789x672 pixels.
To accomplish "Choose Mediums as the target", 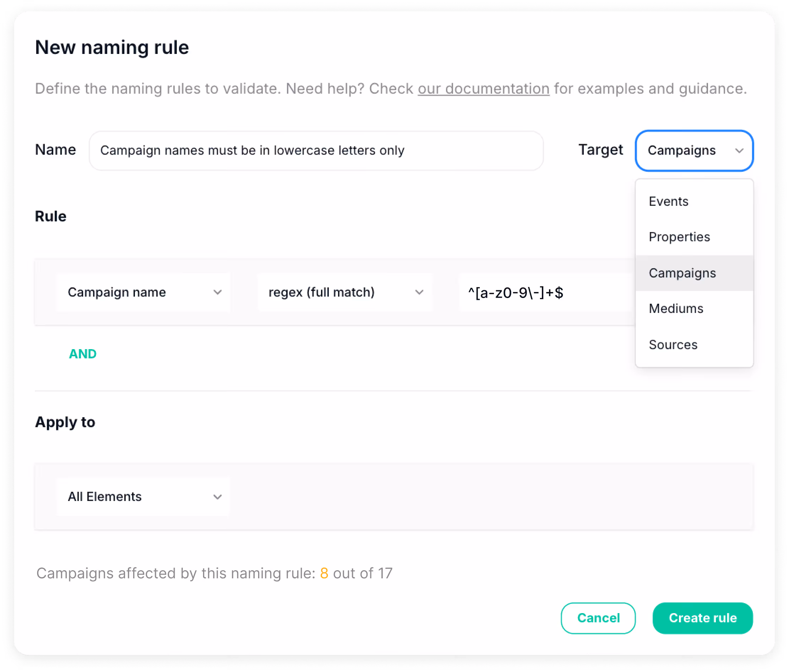I will click(676, 309).
